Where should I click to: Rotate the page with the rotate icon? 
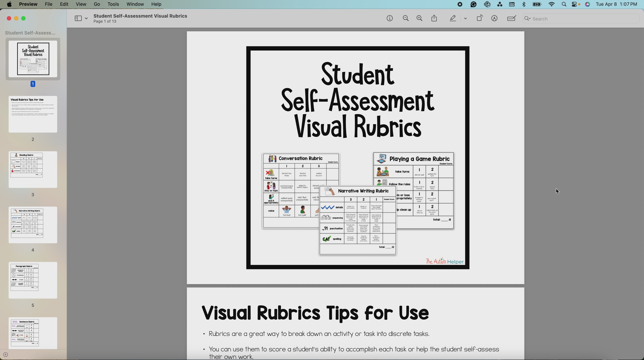point(479,18)
